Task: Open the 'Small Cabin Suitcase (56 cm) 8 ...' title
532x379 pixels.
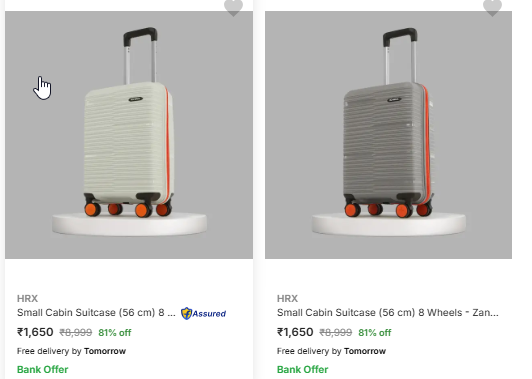Action: 96,312
